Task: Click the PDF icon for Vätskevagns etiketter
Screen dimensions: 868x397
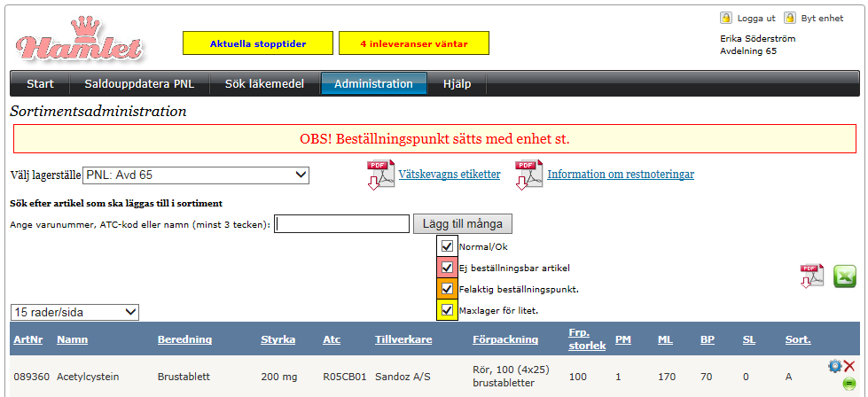Action: pyautogui.click(x=380, y=175)
